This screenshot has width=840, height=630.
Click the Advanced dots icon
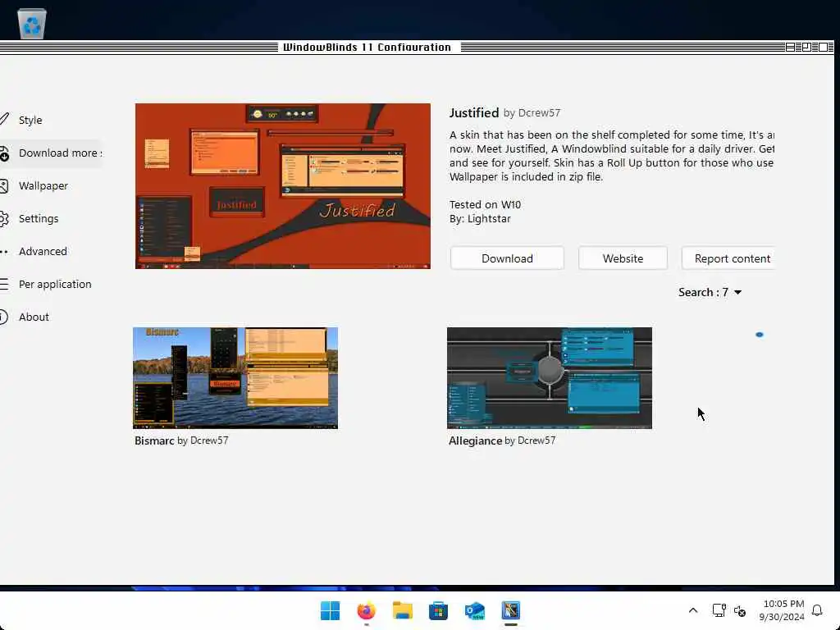(4, 251)
